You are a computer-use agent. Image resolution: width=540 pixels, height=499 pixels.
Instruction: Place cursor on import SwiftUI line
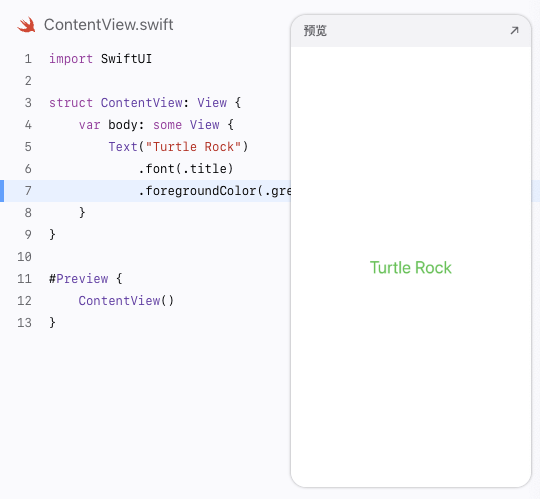pyautogui.click(x=100, y=59)
